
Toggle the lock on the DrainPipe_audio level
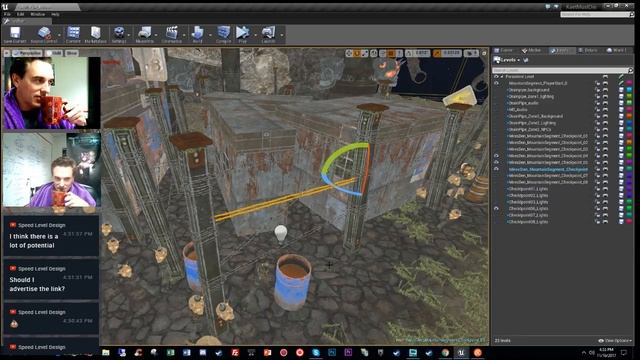[598, 103]
